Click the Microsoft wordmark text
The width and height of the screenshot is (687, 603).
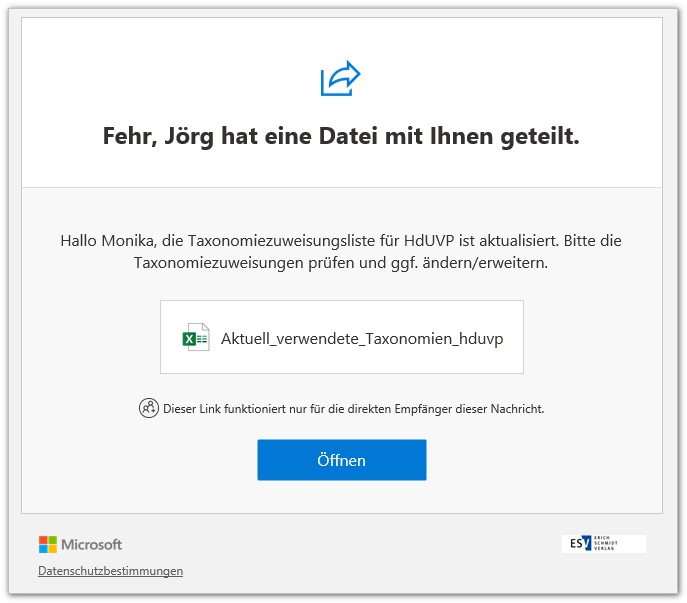click(92, 545)
